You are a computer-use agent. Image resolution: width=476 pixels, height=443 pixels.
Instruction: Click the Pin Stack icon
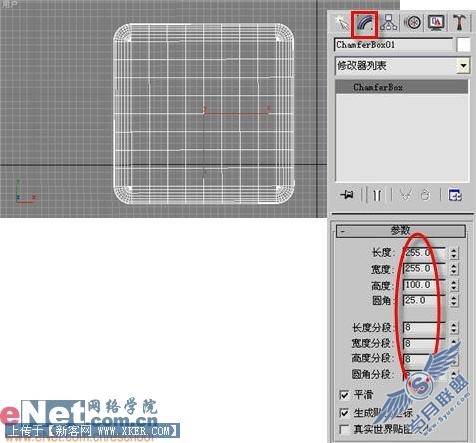pos(347,195)
